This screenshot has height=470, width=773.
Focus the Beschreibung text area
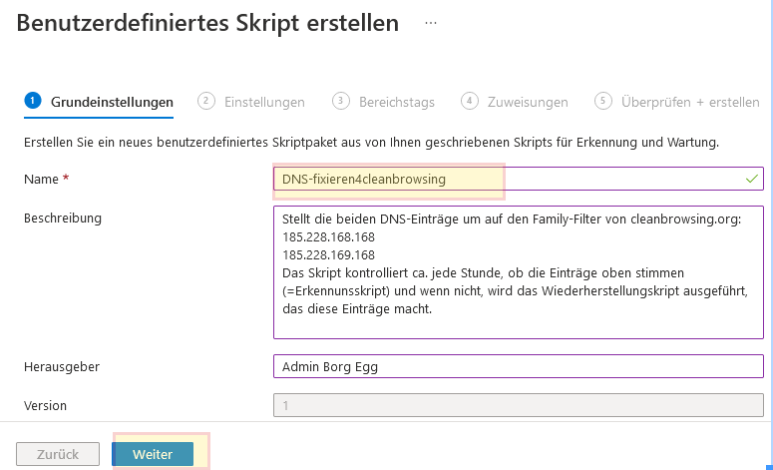pos(517,272)
